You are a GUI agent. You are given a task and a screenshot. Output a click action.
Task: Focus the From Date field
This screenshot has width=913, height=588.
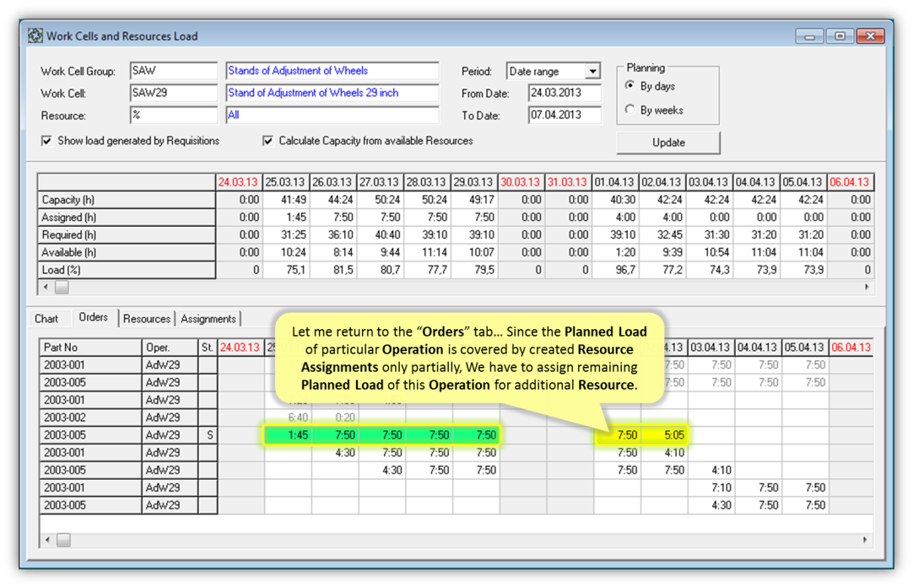[565, 93]
